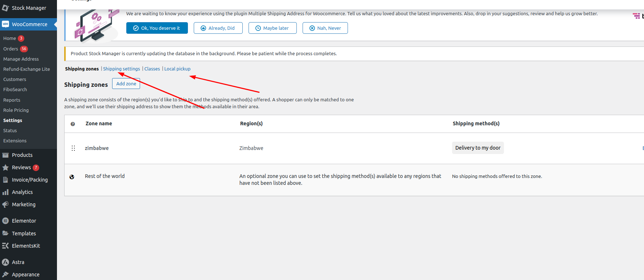Screen dimensions: 644x280
Task: Click the Elementor circle icon
Action: [5, 221]
